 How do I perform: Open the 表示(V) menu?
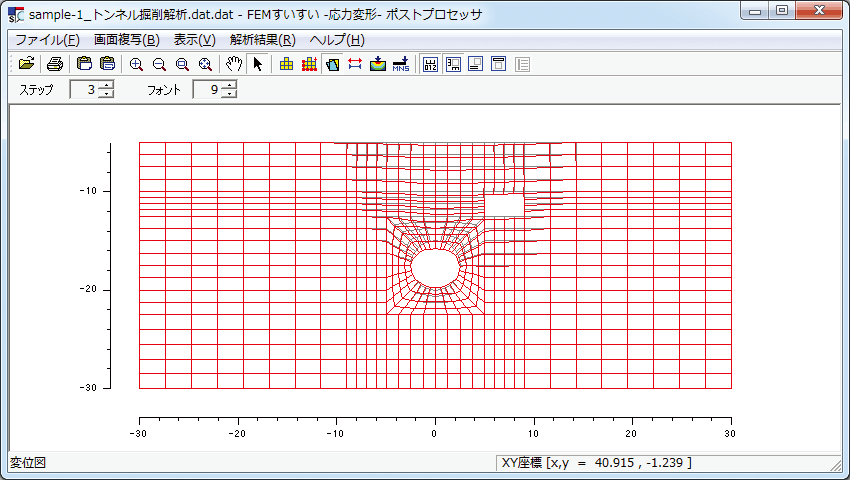195,40
